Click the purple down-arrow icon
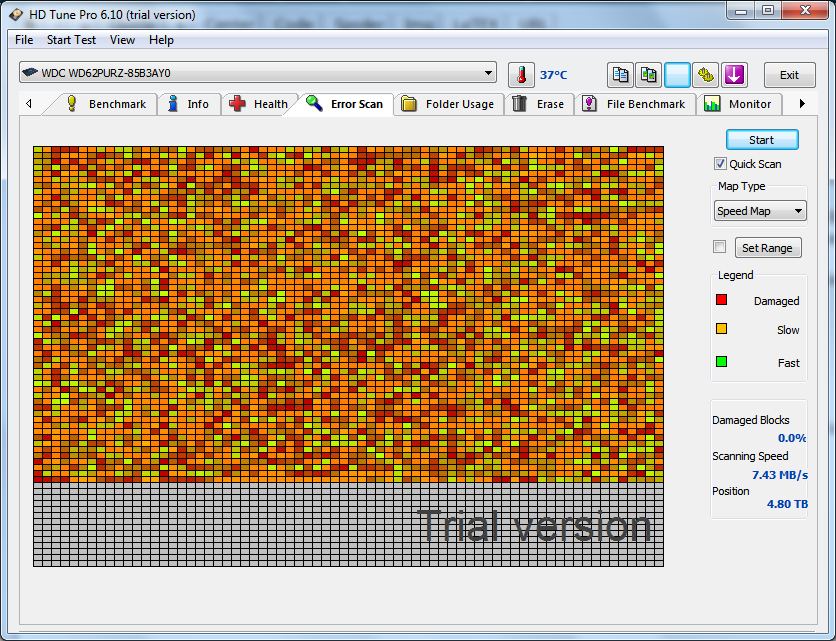This screenshot has width=836, height=641. (734, 75)
